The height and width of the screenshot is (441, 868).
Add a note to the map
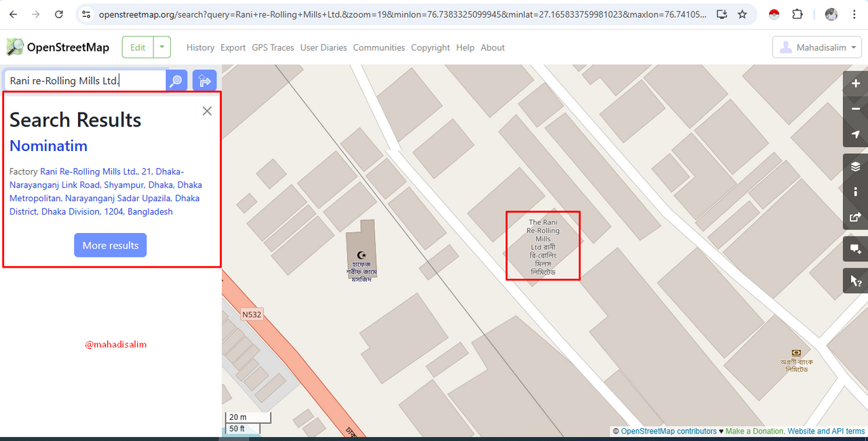855,249
